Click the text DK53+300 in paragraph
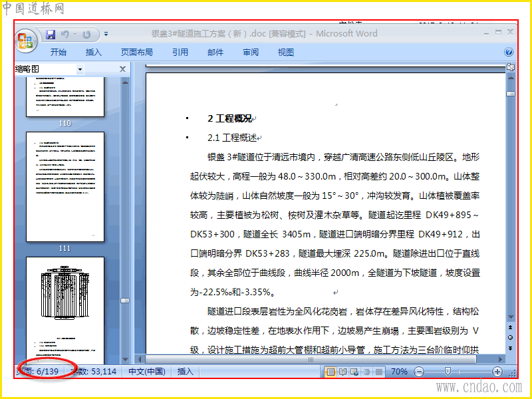Image resolution: width=532 pixels, height=399 pixels. (212, 235)
